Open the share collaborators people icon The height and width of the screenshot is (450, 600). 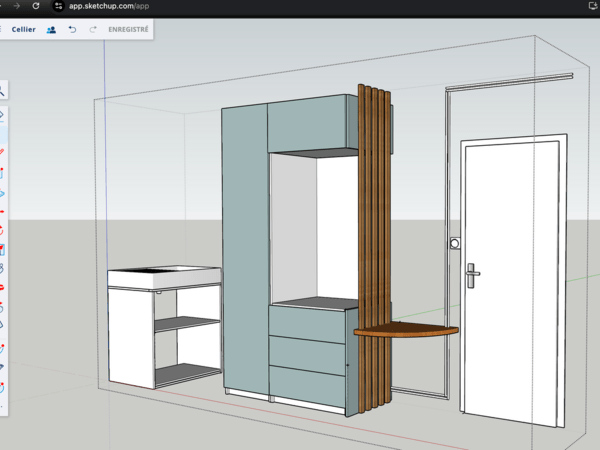[51, 30]
